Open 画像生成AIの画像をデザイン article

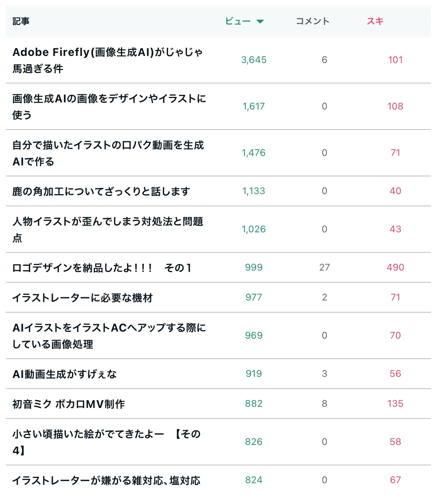coord(109,107)
